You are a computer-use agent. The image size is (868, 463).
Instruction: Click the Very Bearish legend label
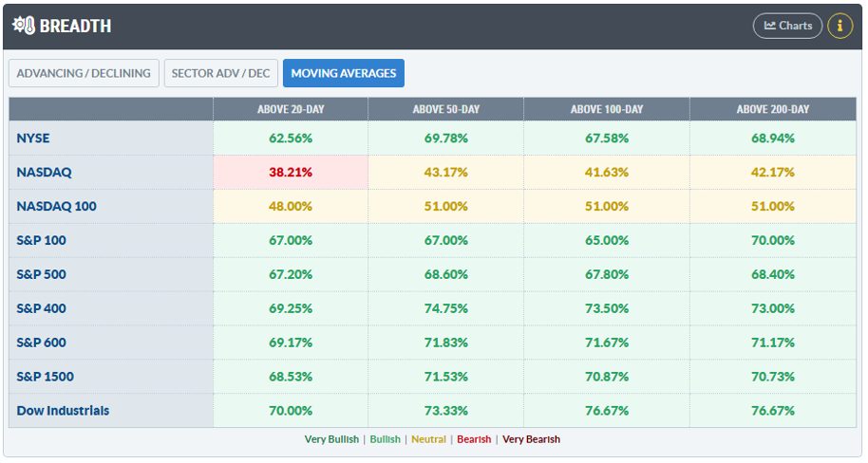532,439
